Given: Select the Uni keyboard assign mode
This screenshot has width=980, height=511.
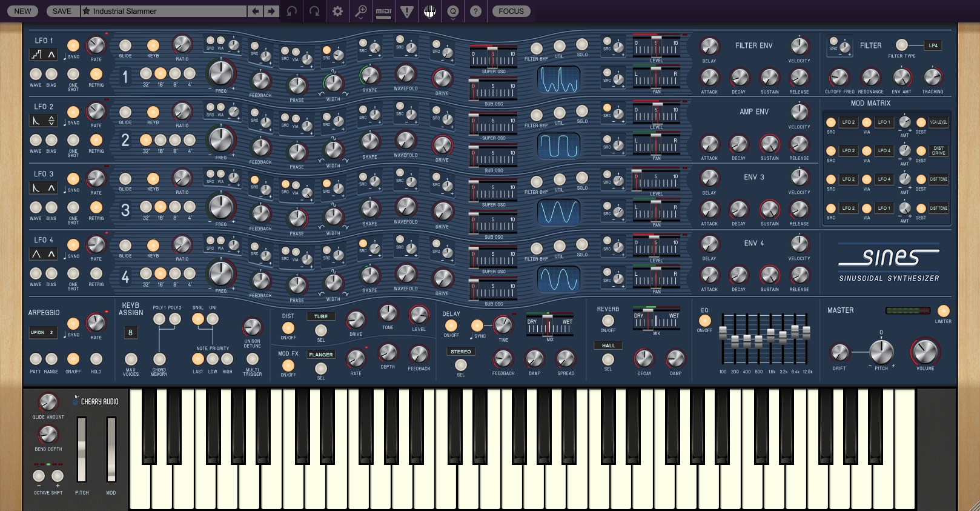Looking at the screenshot, I should 213,319.
